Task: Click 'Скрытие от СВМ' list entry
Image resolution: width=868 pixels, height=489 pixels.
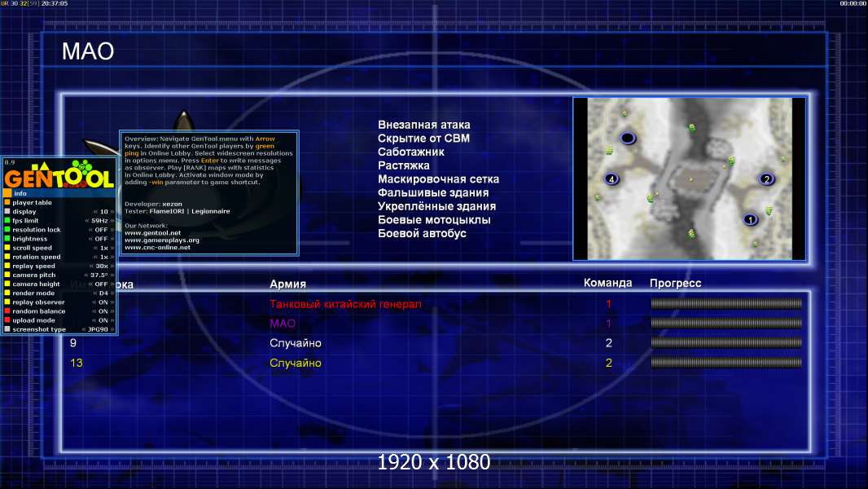Action: (423, 139)
